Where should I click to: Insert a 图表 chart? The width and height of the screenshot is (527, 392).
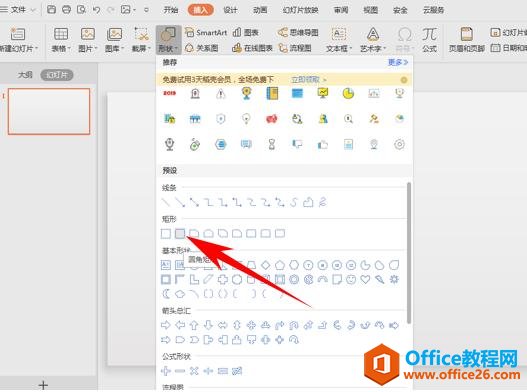click(x=246, y=32)
